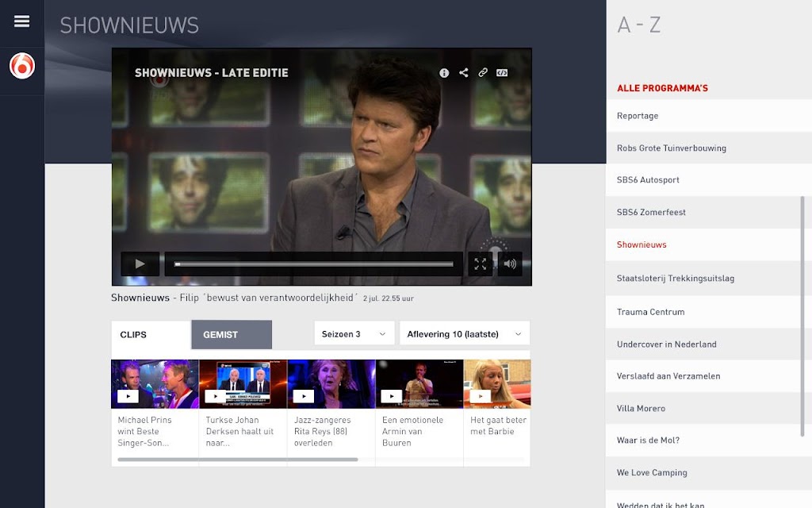Click 'Shownieuws - Late Editie' video title

point(211,73)
